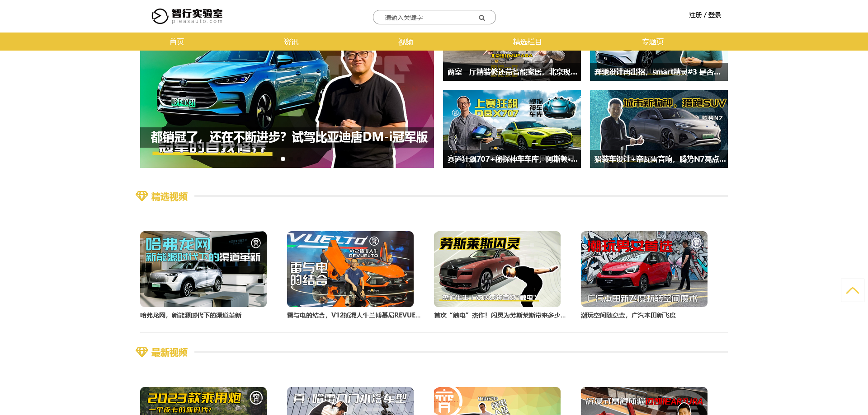
Task: Click the diamond icon beside 最新视频
Action: [142, 352]
